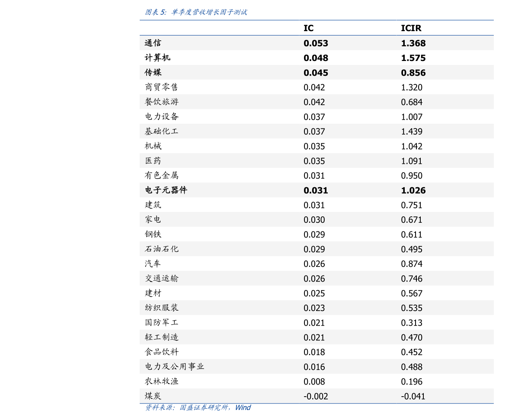Click the Wind label in source line

click(243, 407)
